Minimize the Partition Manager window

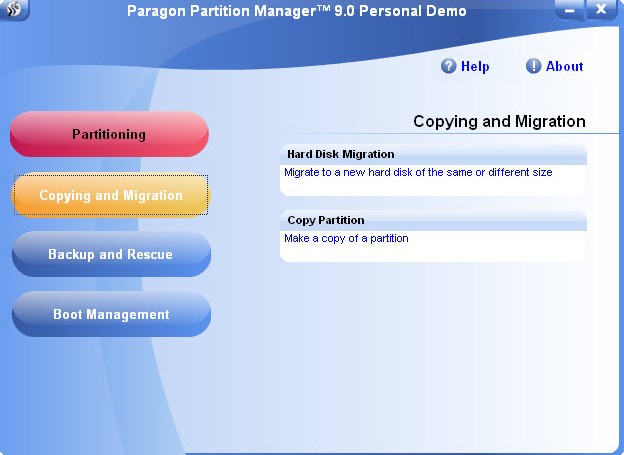569,11
